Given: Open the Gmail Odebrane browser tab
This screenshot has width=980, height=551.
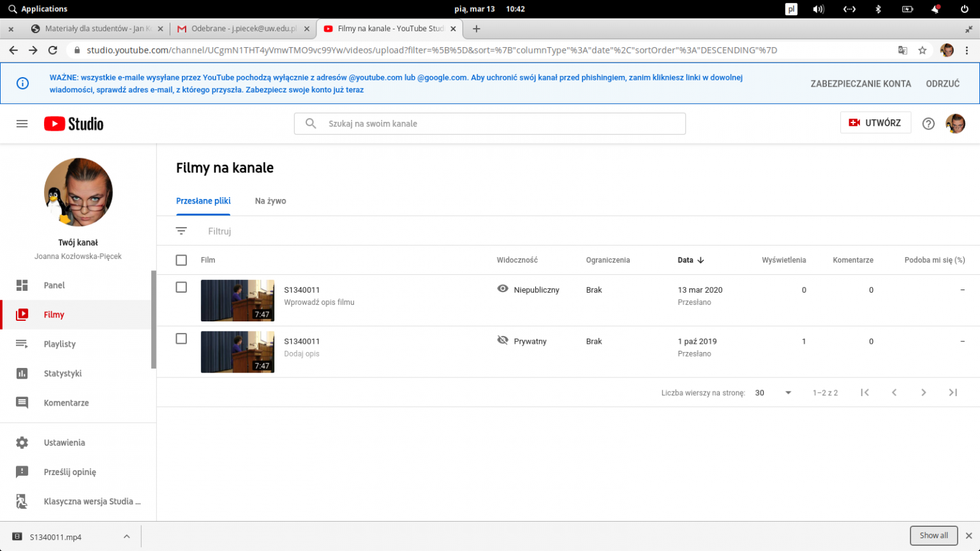Looking at the screenshot, I should pos(243,29).
